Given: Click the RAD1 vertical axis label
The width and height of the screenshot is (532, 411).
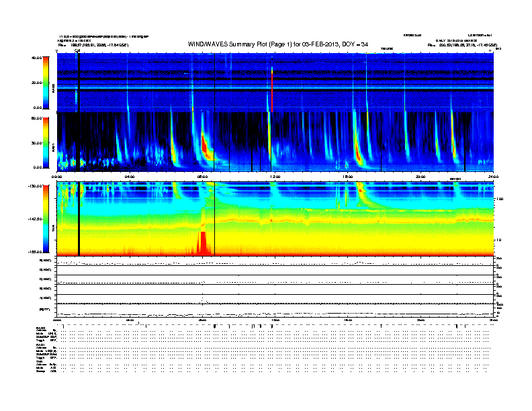Looking at the screenshot, I should [53, 148].
